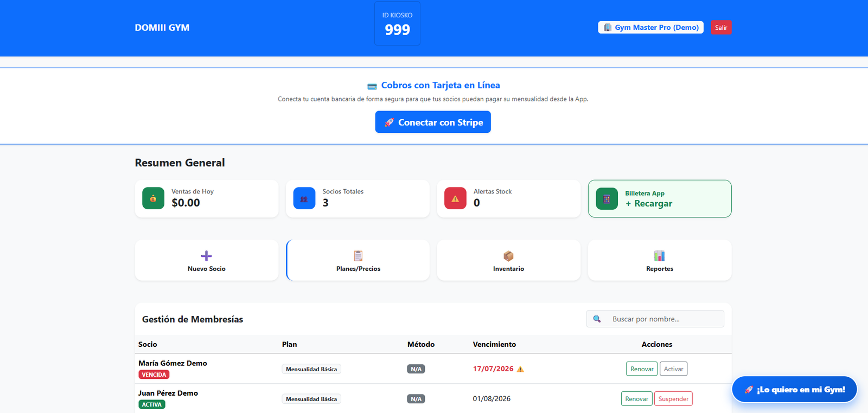868x413 pixels.
Task: Click the credit card icon beside Cobros con Tarjeta
Action: [x=372, y=86]
